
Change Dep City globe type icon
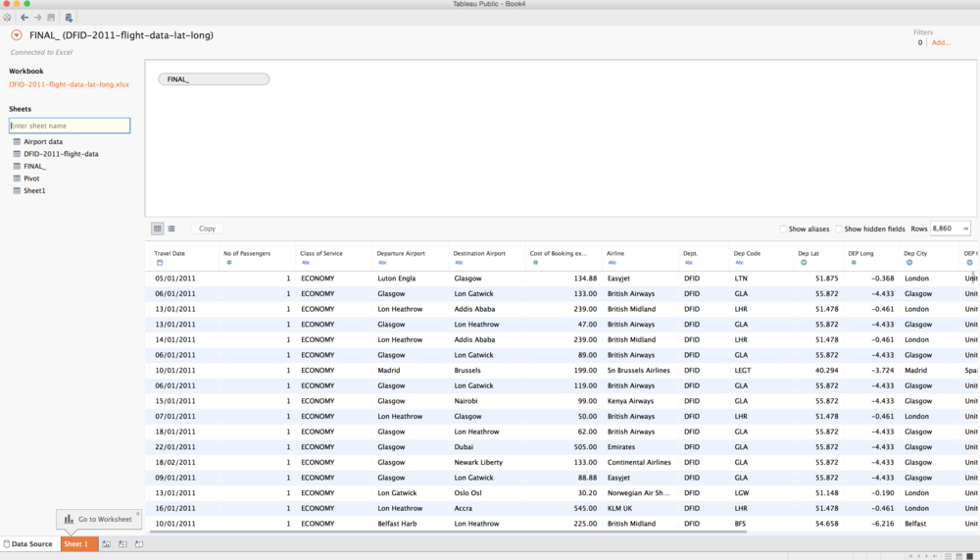908,263
